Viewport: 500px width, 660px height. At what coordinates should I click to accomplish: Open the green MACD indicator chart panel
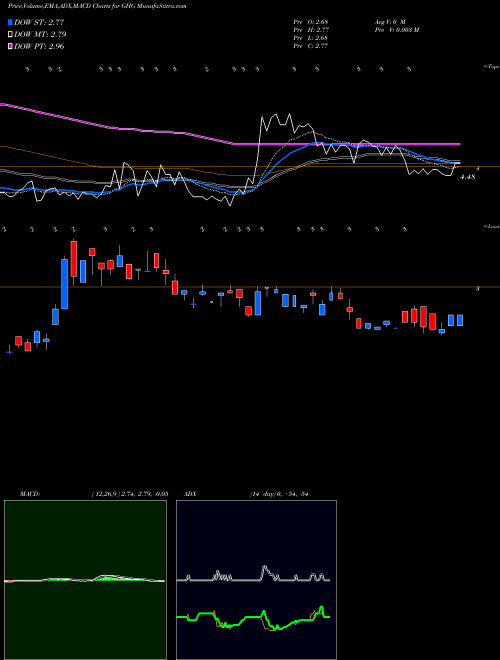(x=85, y=580)
